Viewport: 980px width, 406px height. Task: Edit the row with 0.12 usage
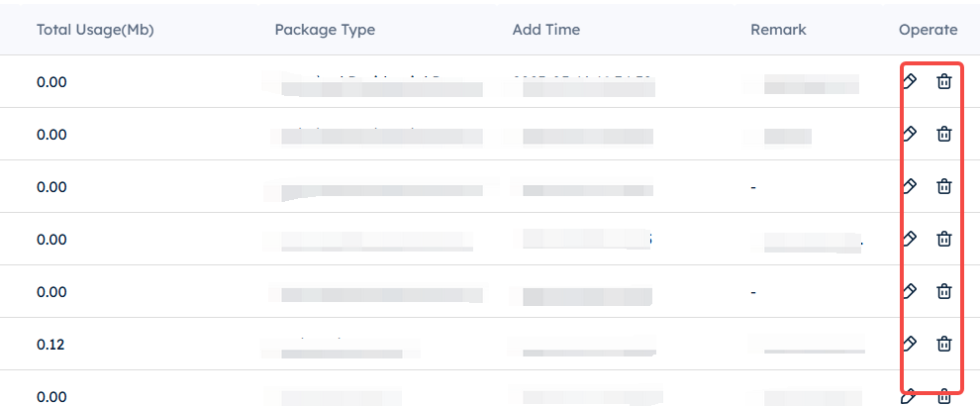[x=910, y=344]
